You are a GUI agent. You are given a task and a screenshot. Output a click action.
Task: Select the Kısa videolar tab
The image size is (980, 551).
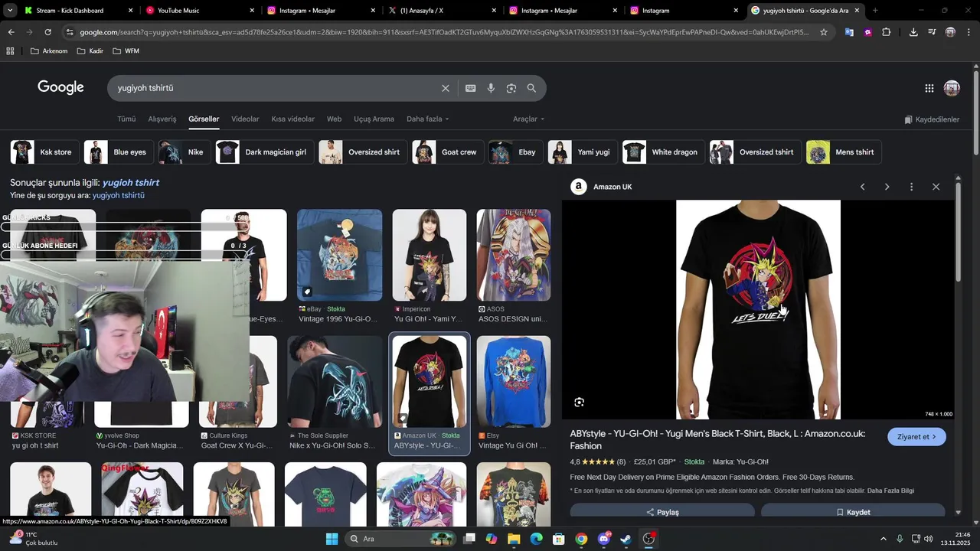(292, 119)
